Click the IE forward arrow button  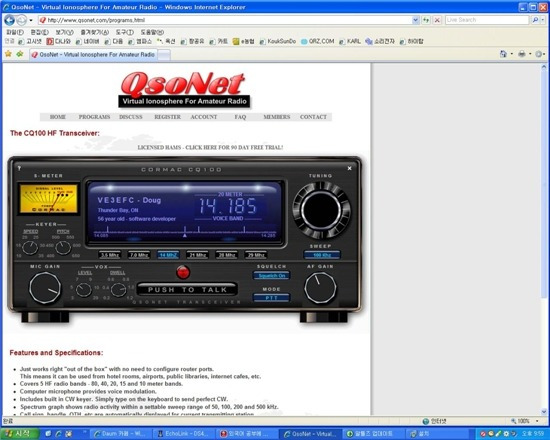(x=22, y=20)
